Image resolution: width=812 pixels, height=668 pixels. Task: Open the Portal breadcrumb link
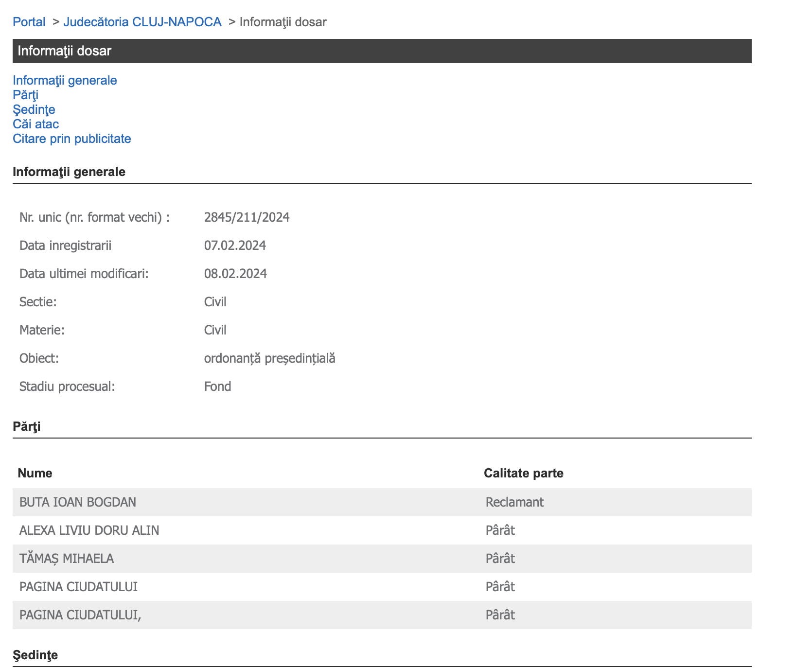29,22
